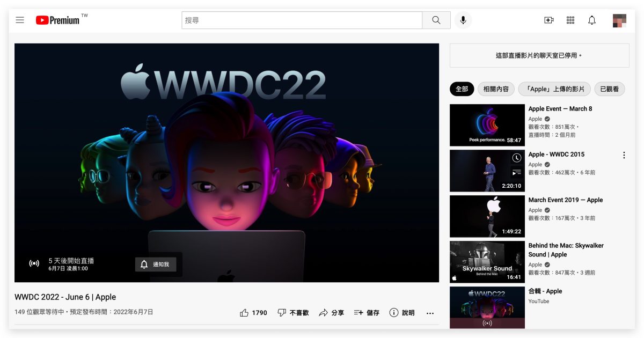Go to YouTube Premium home logo
This screenshot has height=338, width=644.
58,20
